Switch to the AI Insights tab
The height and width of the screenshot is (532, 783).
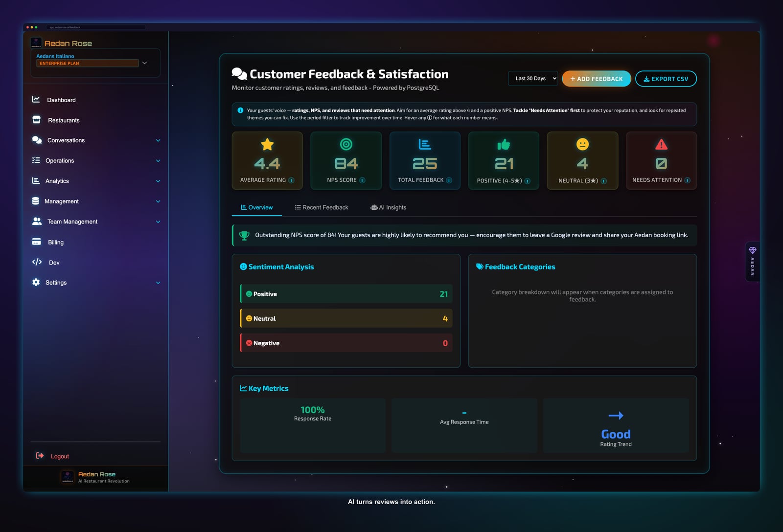[389, 207]
